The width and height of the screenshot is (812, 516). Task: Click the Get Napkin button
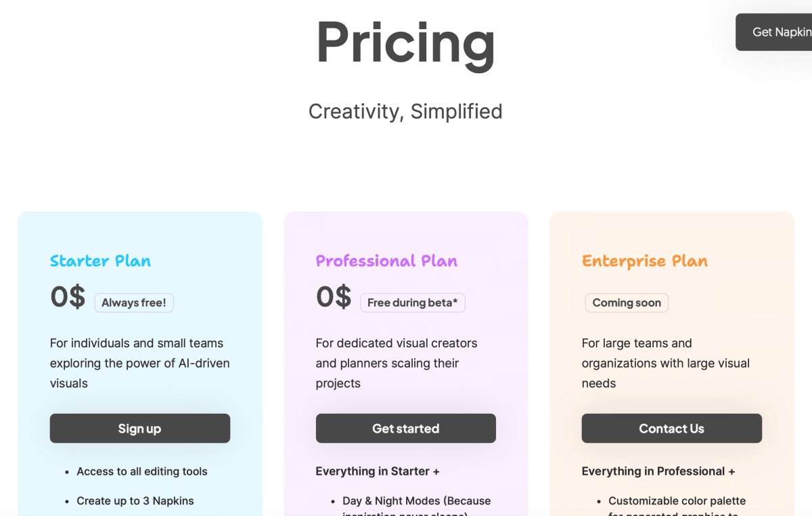tap(778, 32)
